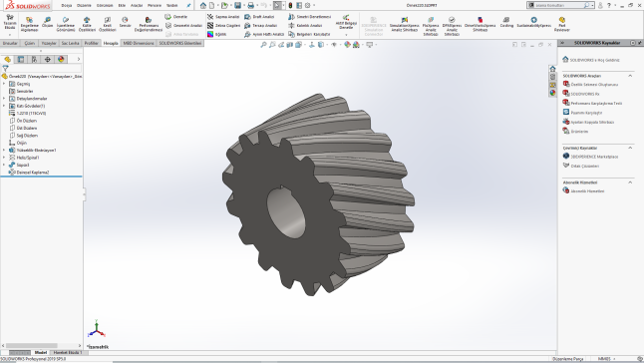Viewport: 644px width, 363px height.
Task: Switch to the Çizim ribbon tab
Action: click(x=30, y=43)
